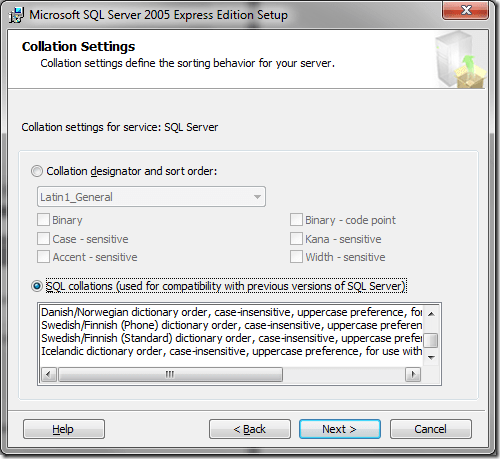Tick the Kana - sensitive checkbox
Screen dimensions: 500x459
click(296, 239)
